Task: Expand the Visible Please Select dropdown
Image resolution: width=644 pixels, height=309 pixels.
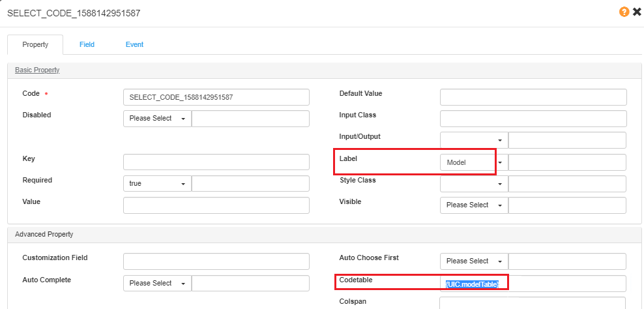Action: tap(473, 205)
